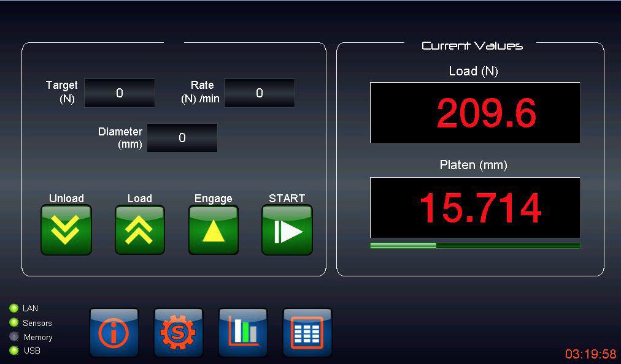Click the green platen position progress bar
Screen dimensions: 621x364
tap(474, 246)
